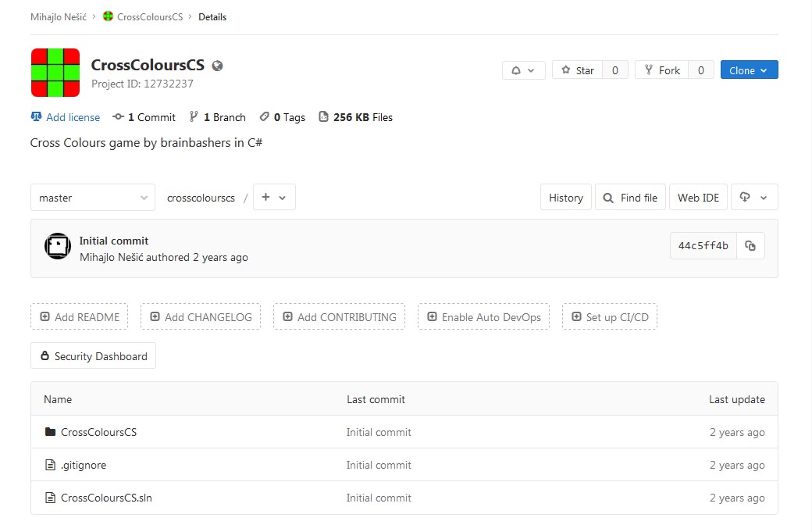Screen dimensions: 812x532
Task: Open the CrossColoursCS folder
Action: pyautogui.click(x=98, y=432)
